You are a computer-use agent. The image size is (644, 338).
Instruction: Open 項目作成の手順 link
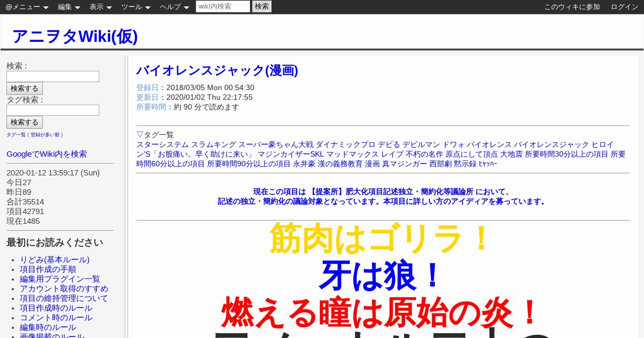coord(48,269)
